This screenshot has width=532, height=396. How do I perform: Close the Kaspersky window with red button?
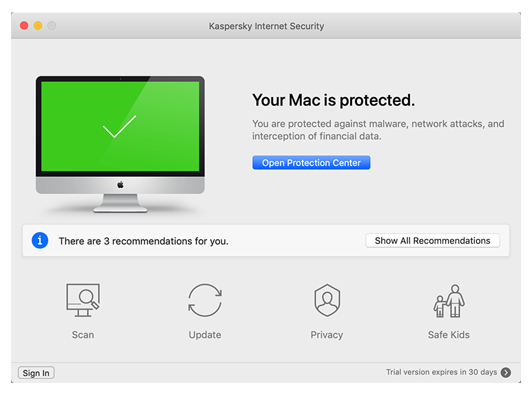click(x=24, y=25)
